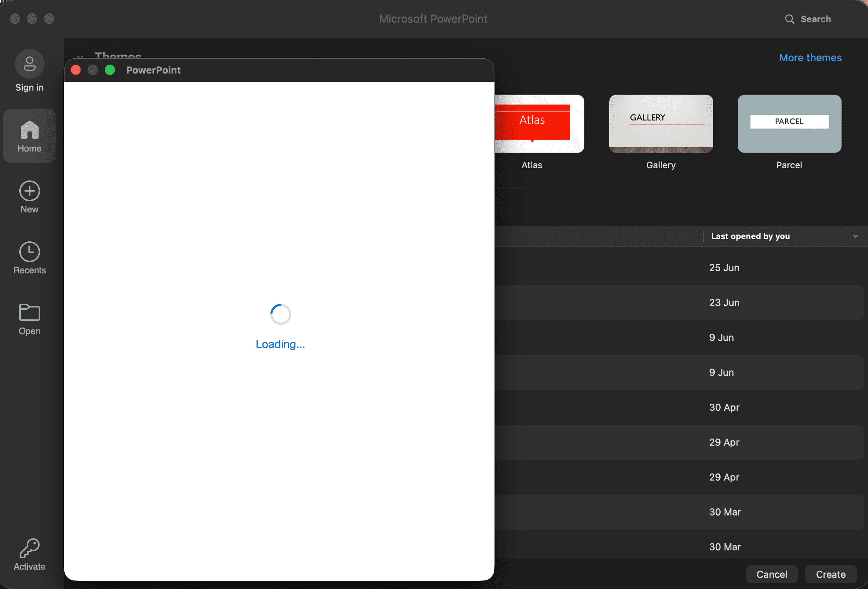Screen dimensions: 868x589
Task: Open the More themes link
Action: tap(810, 58)
